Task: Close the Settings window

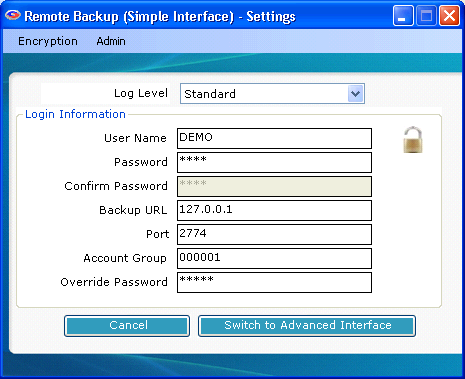Action: (450, 16)
